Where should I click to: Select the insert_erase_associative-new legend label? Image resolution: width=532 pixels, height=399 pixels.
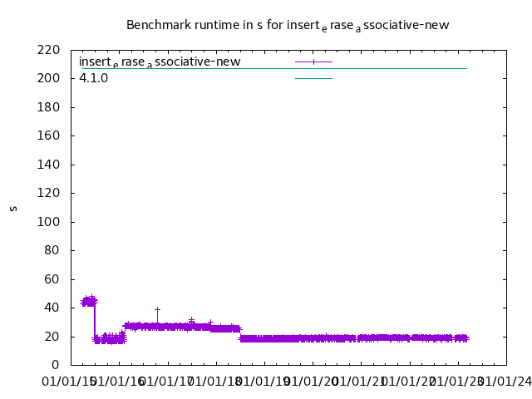point(160,62)
